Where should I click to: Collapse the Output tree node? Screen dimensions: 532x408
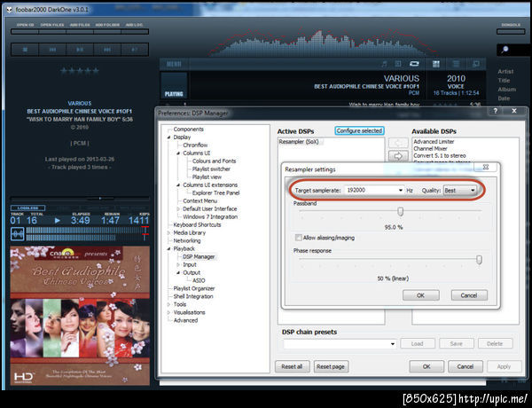tap(178, 272)
